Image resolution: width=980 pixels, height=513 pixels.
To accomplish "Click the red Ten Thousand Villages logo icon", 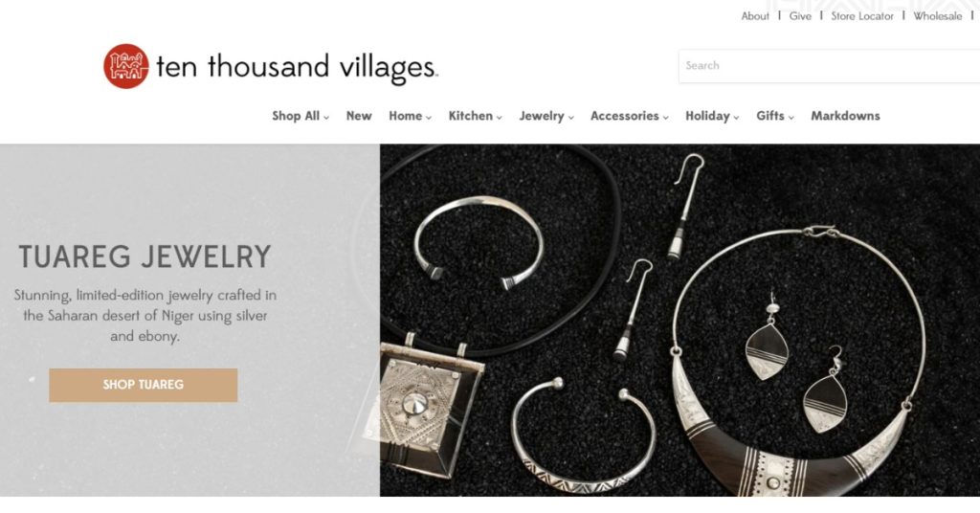I will 126,66.
